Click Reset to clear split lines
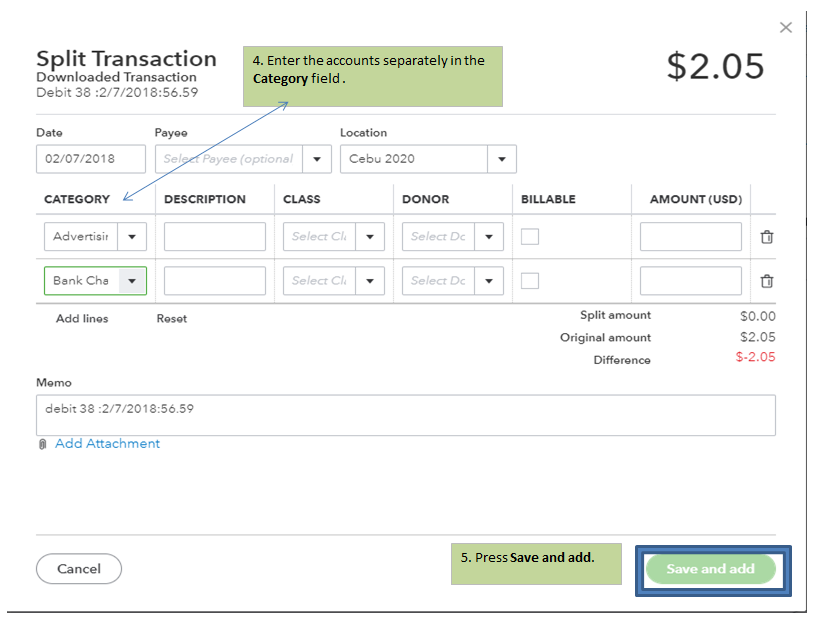The height and width of the screenshot is (624, 819). coord(172,319)
